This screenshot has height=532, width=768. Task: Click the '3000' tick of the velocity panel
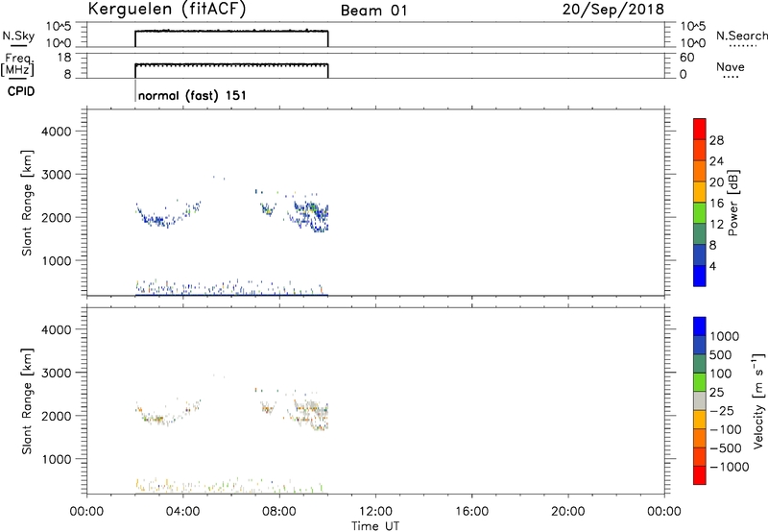57,373
